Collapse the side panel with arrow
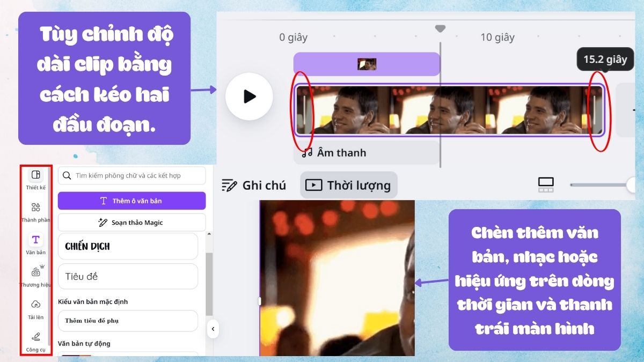644x362 pixels. point(213,329)
